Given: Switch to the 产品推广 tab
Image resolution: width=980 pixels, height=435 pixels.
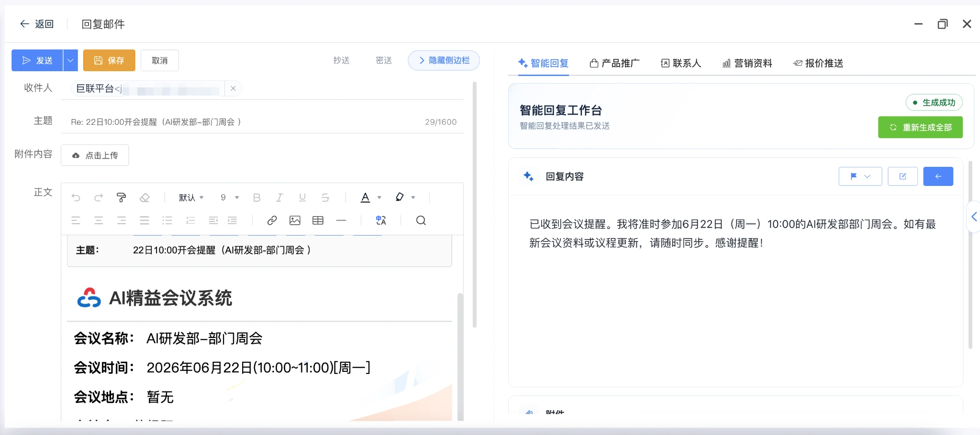Looking at the screenshot, I should point(615,63).
